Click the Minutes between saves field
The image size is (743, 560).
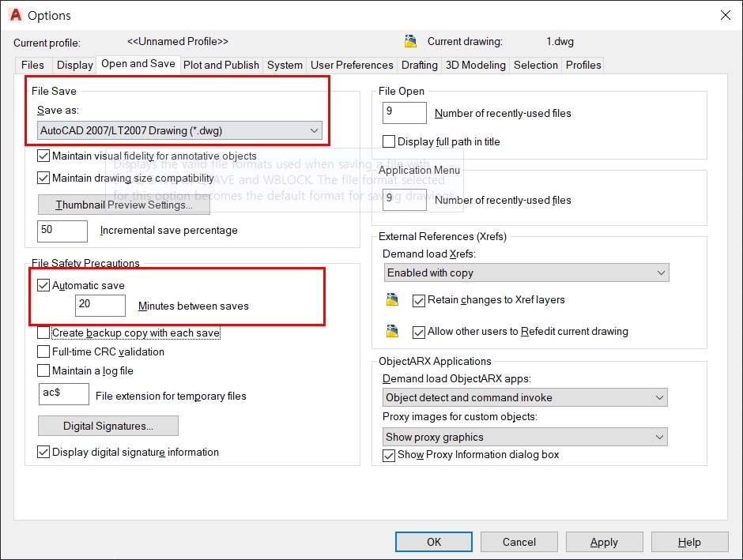[x=100, y=306]
